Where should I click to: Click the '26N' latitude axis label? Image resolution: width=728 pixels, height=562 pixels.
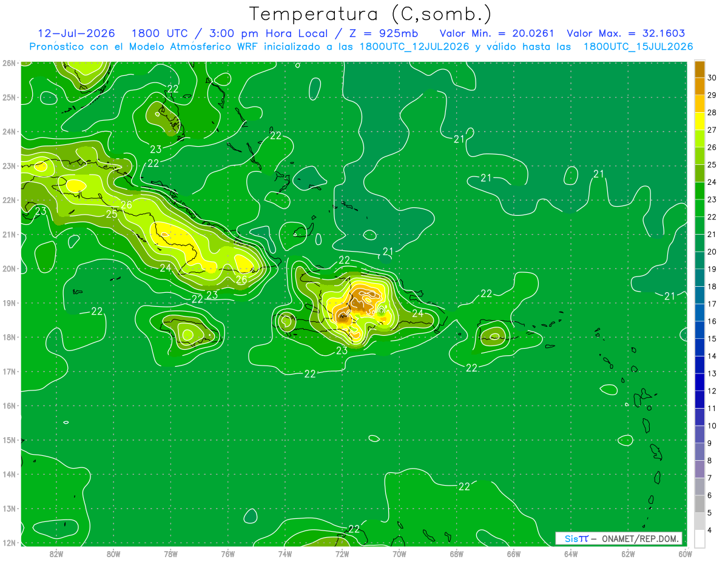9,63
